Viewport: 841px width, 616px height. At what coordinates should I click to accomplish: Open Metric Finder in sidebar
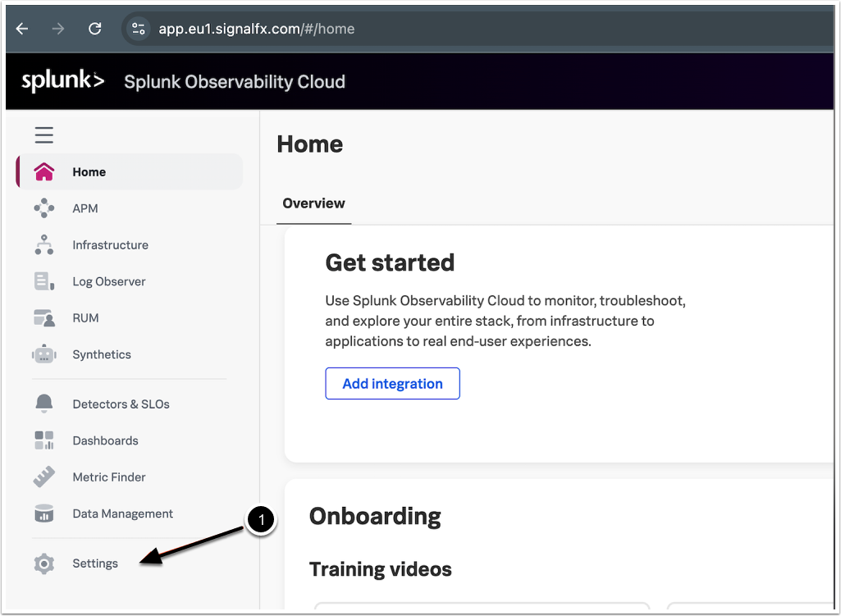pos(109,477)
